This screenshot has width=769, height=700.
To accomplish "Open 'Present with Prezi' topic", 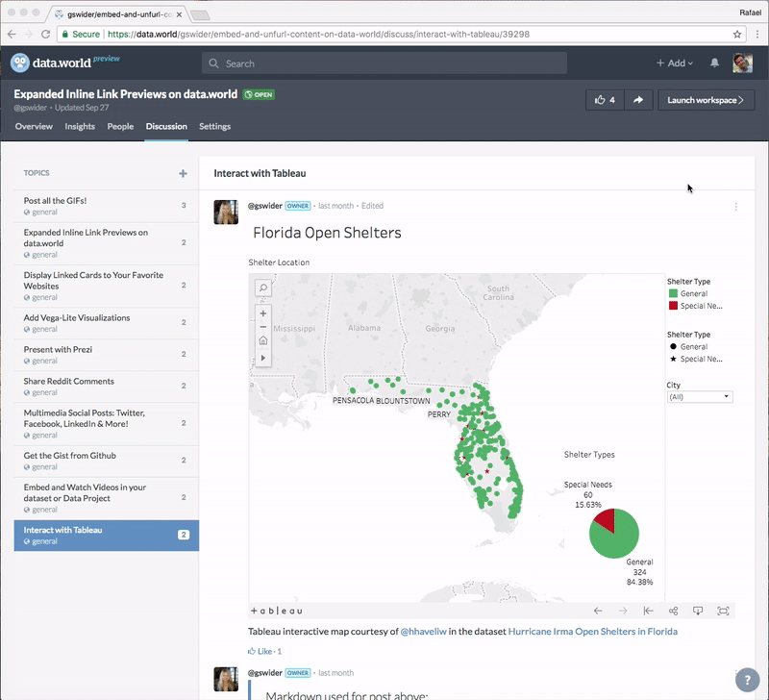I will pos(106,355).
